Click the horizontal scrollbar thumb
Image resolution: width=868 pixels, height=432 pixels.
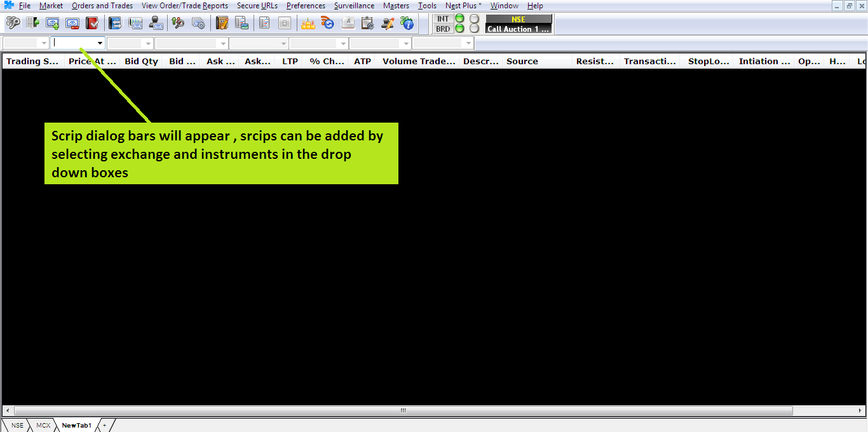pos(403,410)
